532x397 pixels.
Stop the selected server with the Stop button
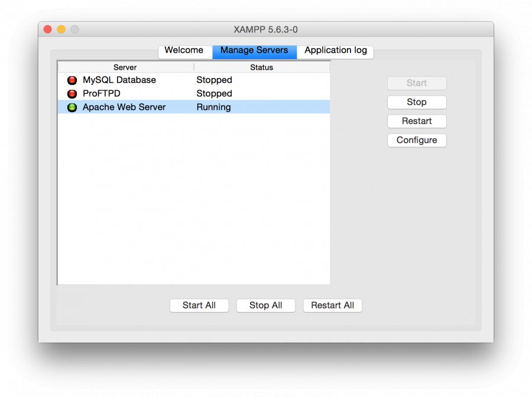pos(417,102)
